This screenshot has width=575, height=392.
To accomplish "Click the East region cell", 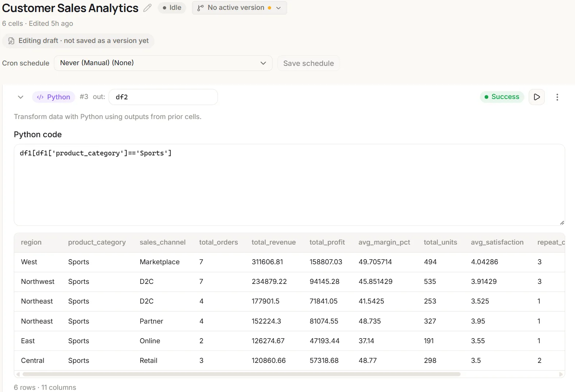I will coord(28,341).
